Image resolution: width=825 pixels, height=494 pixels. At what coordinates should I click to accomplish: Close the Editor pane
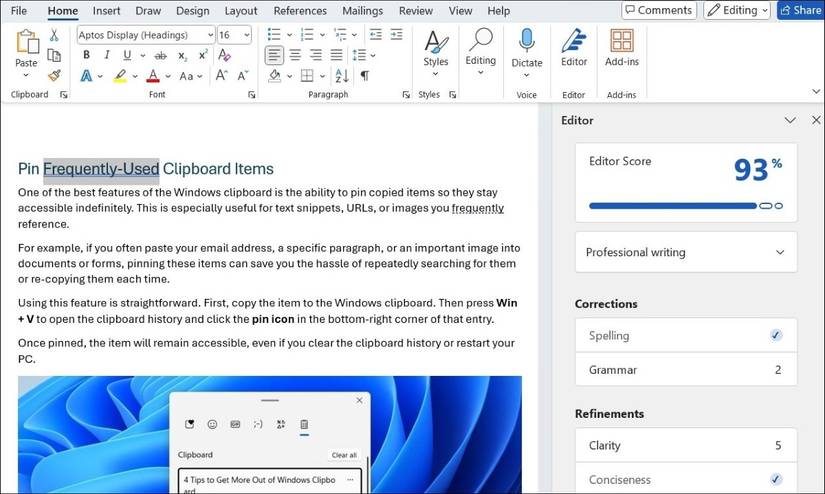(816, 120)
